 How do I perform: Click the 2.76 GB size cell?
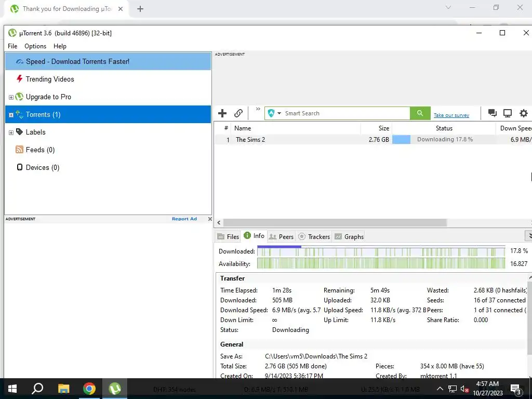(x=379, y=139)
